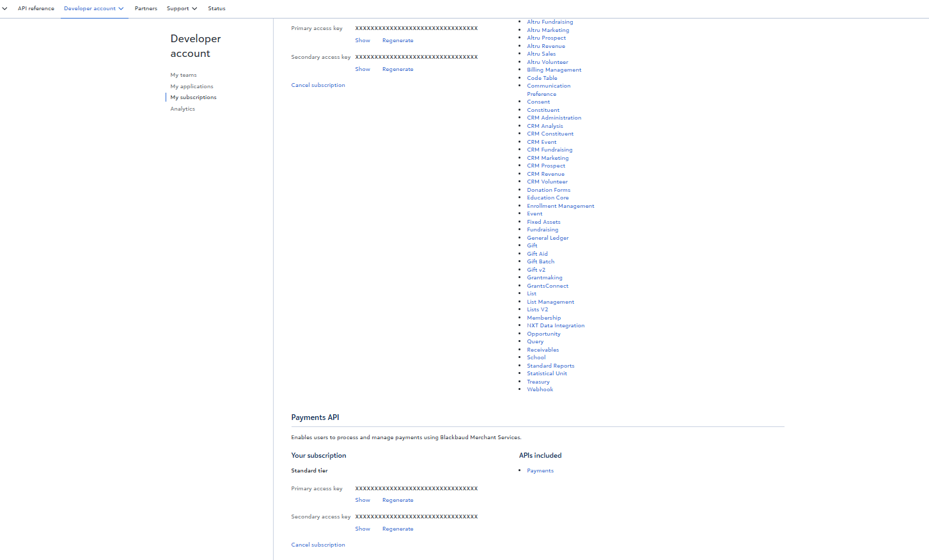Screen dimensions: 929x560
Task: Open the Altru Marketing API
Action: (548, 30)
